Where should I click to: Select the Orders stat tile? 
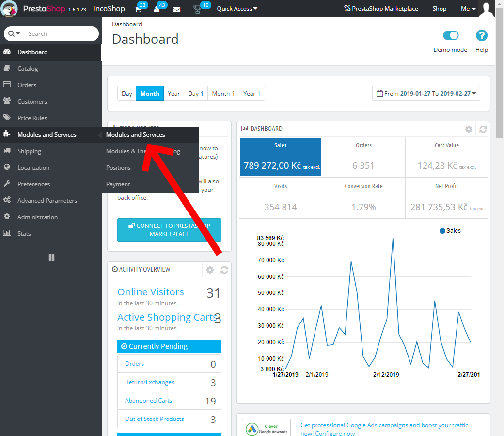tap(363, 157)
